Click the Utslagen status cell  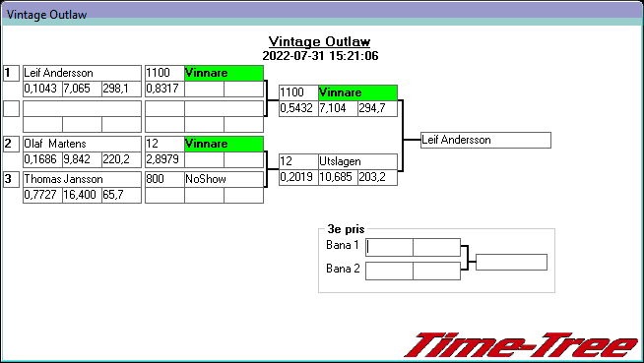coord(357,161)
